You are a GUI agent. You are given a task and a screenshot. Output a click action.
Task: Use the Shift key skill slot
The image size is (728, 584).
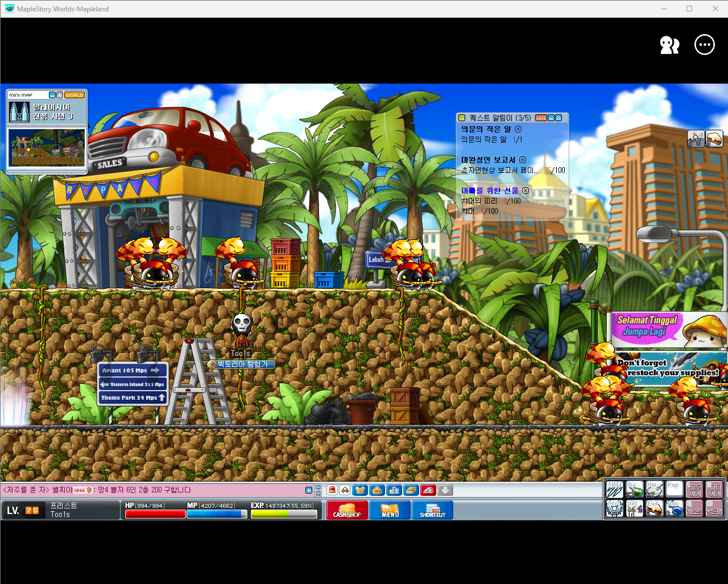(615, 490)
